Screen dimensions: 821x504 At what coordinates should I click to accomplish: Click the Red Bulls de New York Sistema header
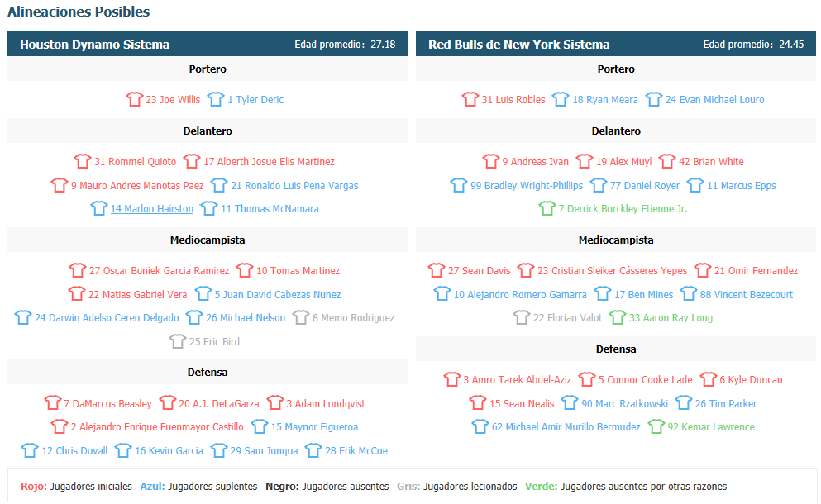[519, 45]
